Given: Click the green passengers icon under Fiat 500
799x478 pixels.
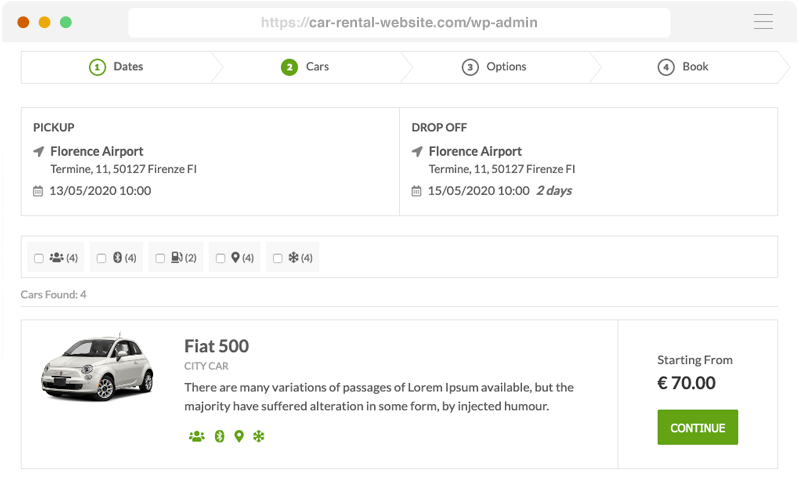Looking at the screenshot, I should coord(196,436).
